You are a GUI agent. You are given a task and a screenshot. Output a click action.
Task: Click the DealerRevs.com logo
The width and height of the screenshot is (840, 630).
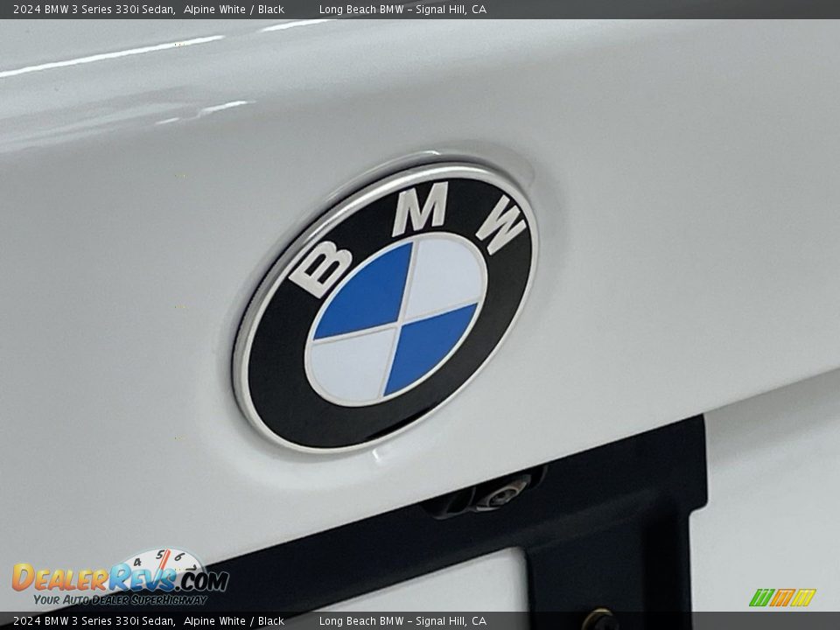(121, 577)
